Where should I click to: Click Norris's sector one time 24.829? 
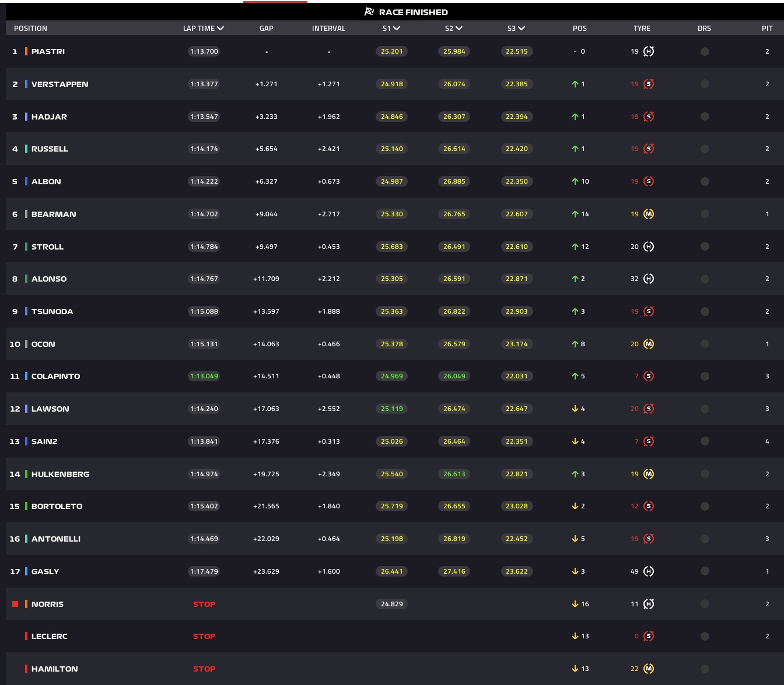pyautogui.click(x=391, y=604)
